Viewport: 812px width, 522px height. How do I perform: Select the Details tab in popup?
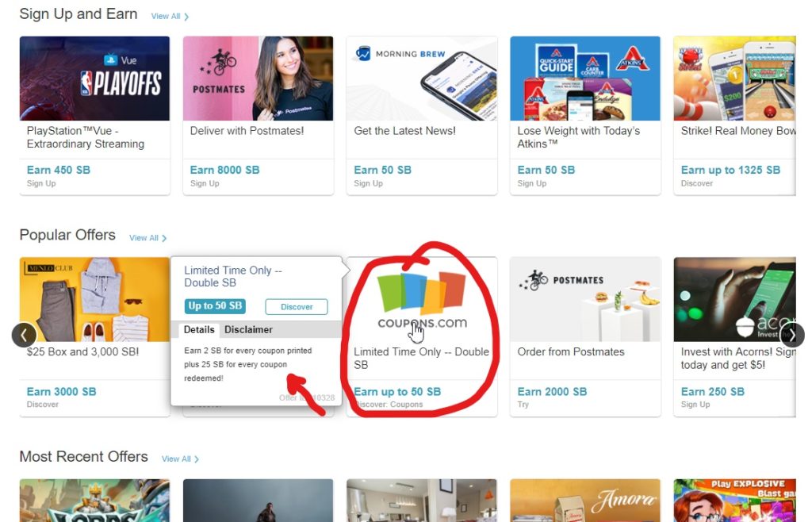(199, 330)
